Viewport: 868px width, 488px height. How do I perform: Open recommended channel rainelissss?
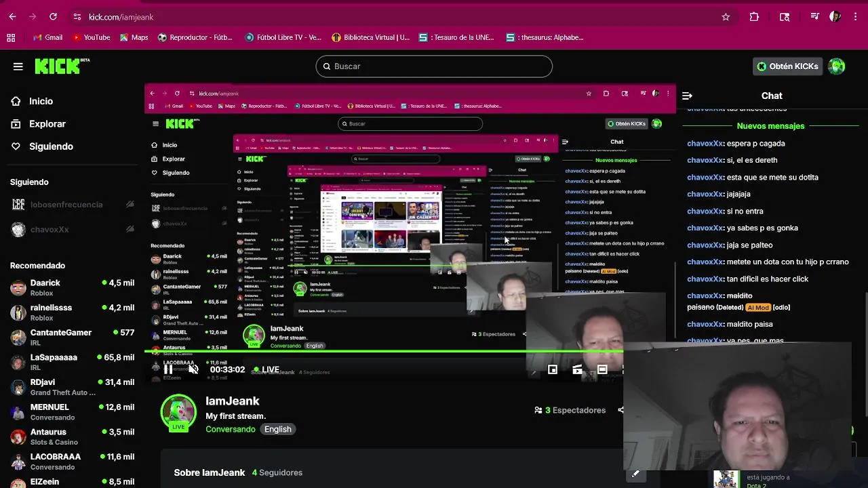72,312
